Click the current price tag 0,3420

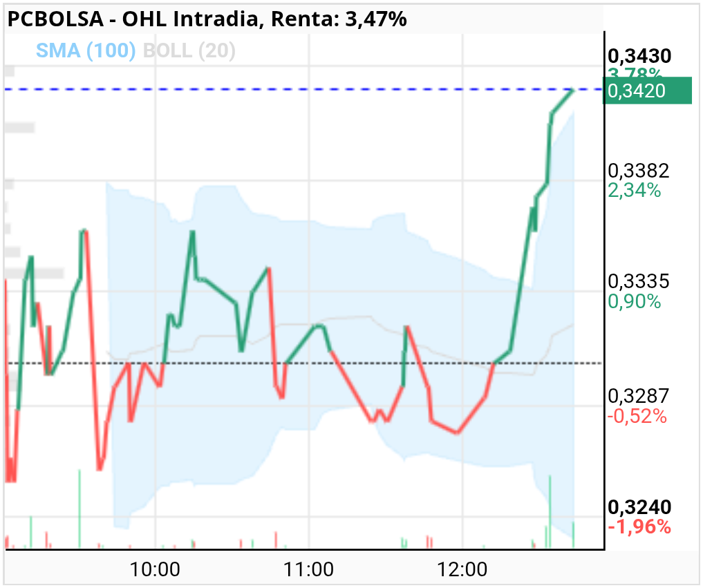pos(648,91)
